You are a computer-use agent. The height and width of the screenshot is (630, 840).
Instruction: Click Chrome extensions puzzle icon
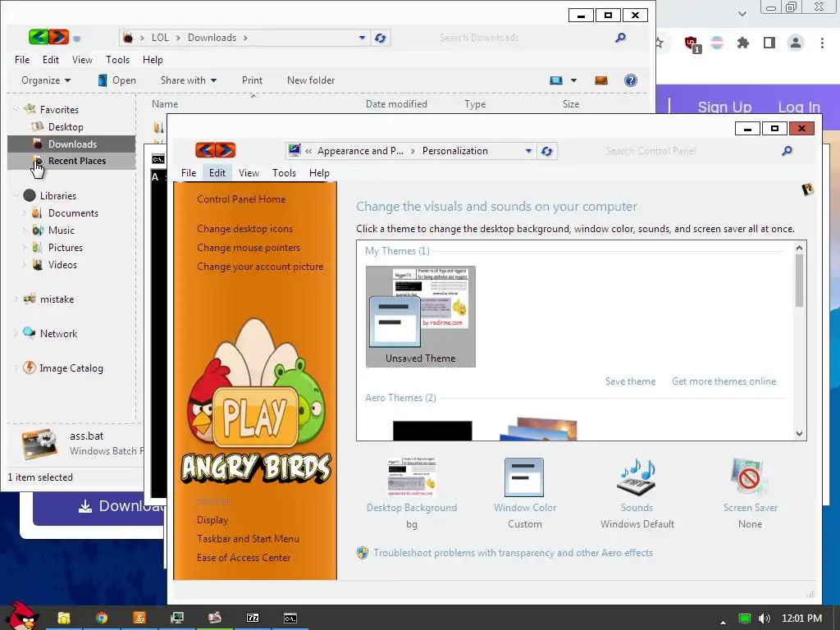coord(742,43)
